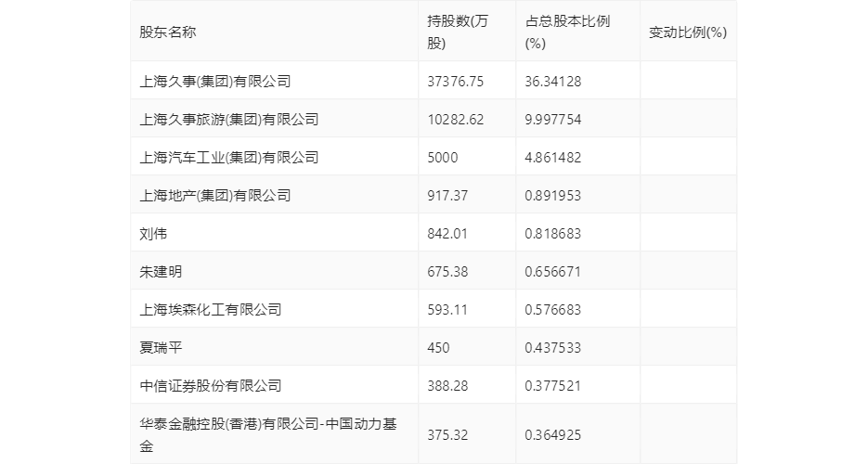Select the percentage value 0.364925

pyautogui.click(x=553, y=435)
